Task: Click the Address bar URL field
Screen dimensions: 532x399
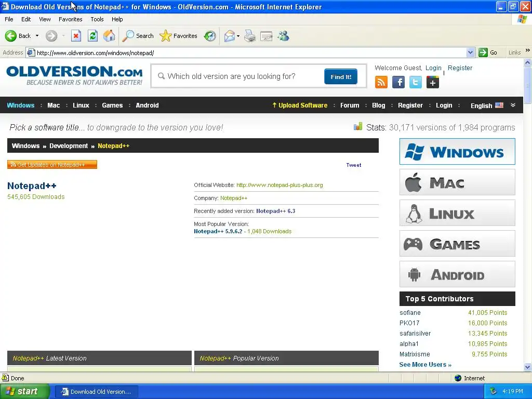Action: [x=250, y=52]
